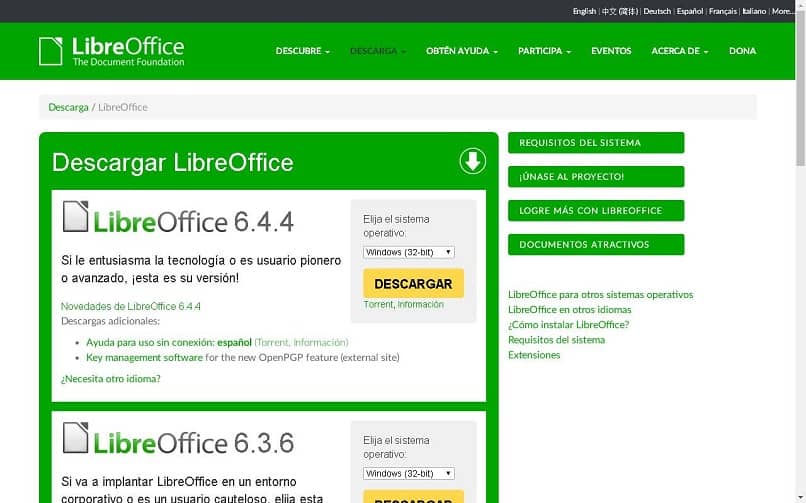Click Información link under 6.4.4 DESCARGAR button
806x503 pixels.
point(420,305)
